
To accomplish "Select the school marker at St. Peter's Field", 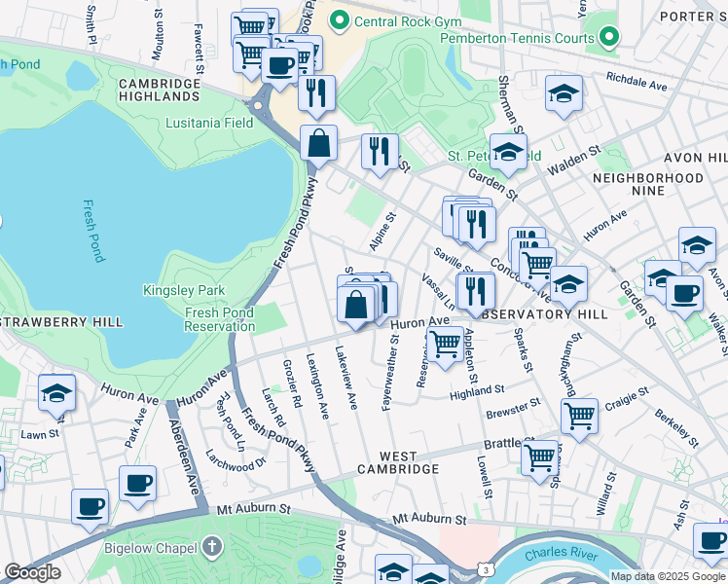I will pos(508,152).
